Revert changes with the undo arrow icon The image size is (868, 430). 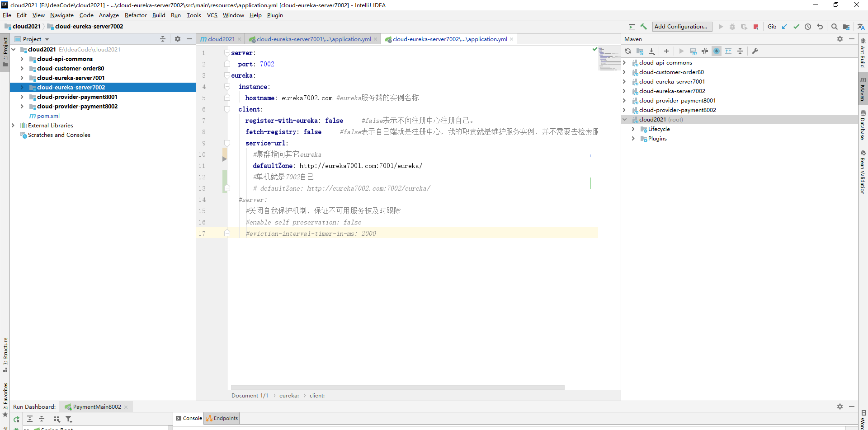[820, 27]
